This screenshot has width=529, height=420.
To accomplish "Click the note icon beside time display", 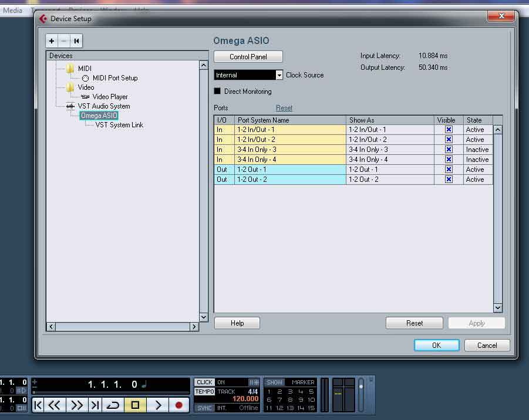I will [144, 384].
